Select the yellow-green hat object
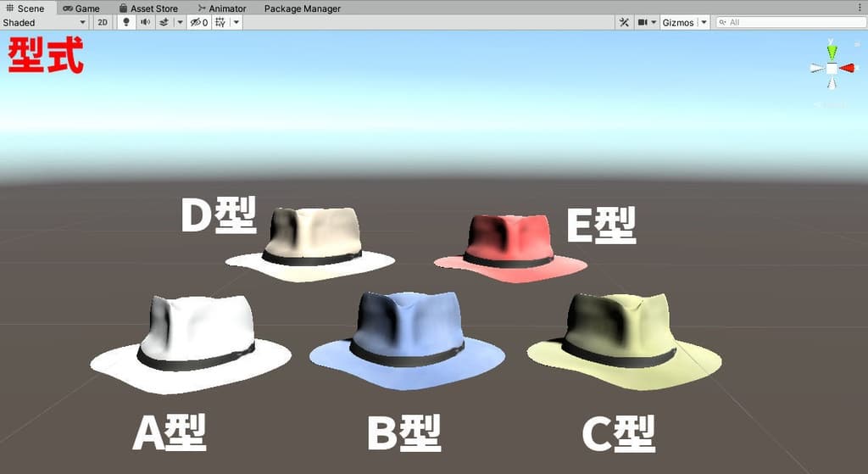 click(x=624, y=341)
